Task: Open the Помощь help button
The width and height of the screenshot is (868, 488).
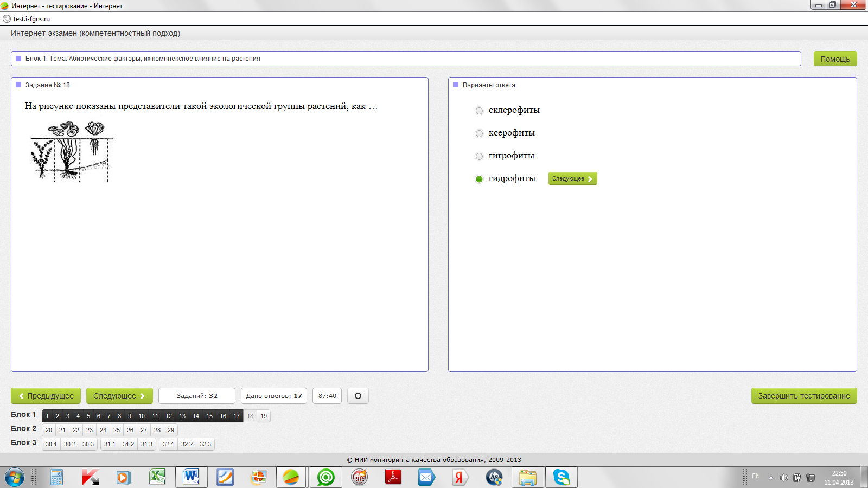Action: coord(835,59)
